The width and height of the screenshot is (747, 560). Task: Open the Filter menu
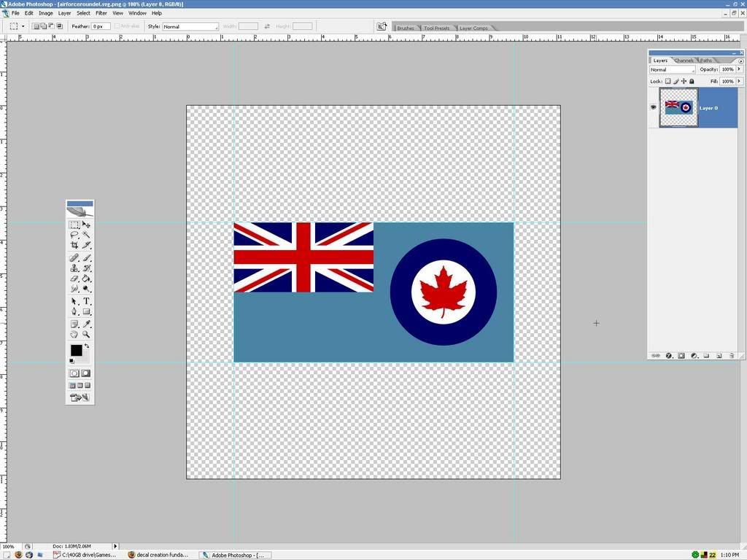pos(101,13)
